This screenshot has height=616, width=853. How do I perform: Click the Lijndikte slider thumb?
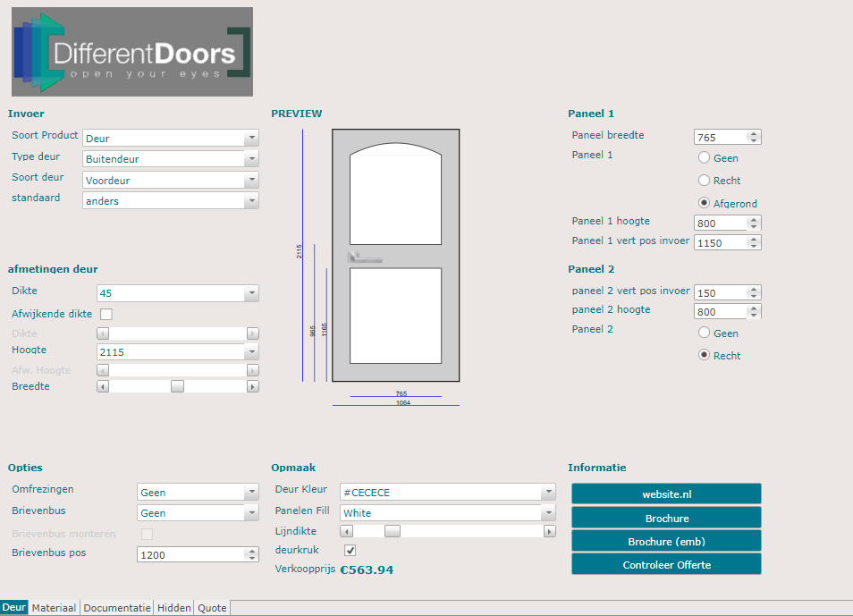click(393, 531)
